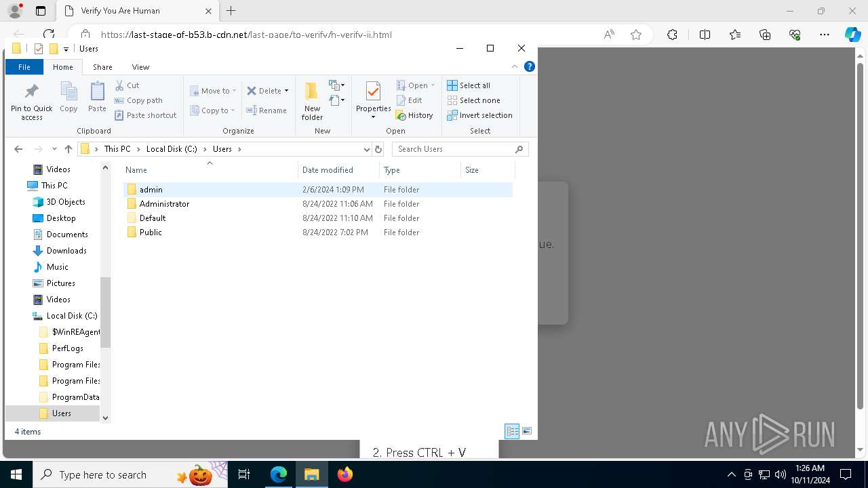Open Edge Extensions icon
The image size is (868, 488).
672,35
